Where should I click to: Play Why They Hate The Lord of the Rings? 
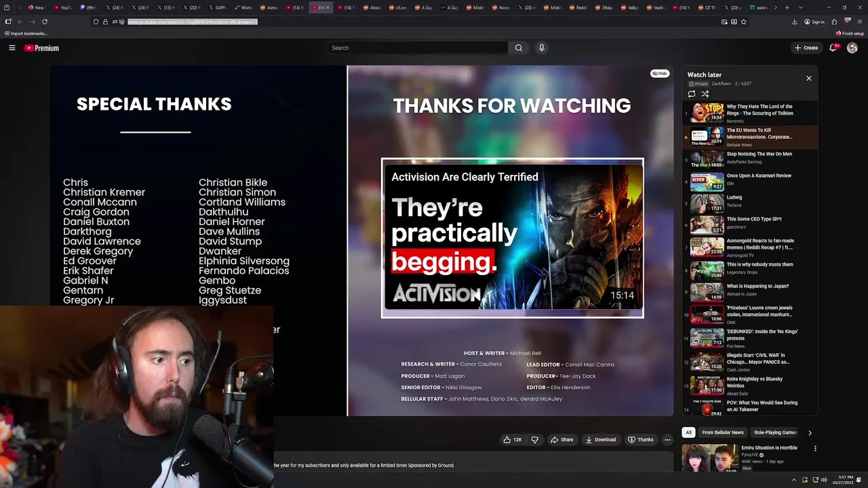pyautogui.click(x=751, y=113)
